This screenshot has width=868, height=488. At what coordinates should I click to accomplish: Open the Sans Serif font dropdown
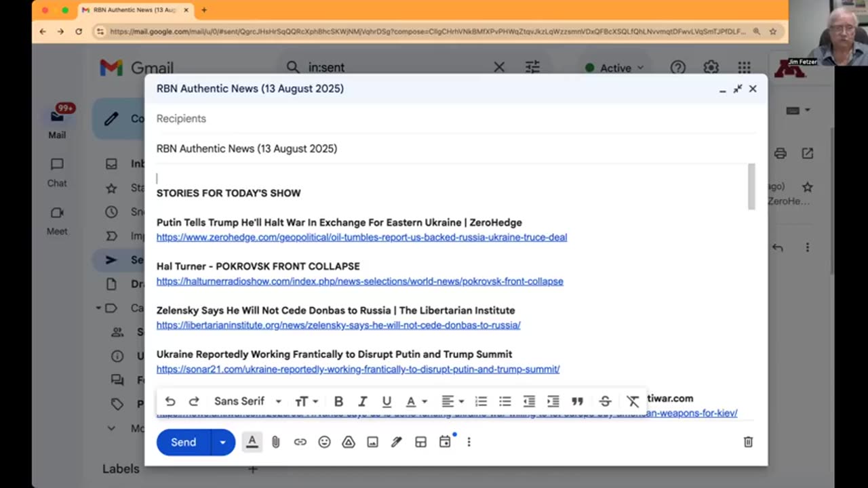248,401
